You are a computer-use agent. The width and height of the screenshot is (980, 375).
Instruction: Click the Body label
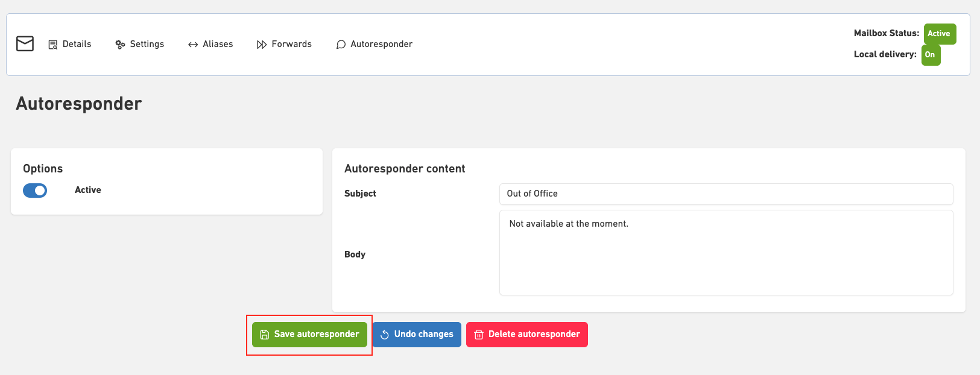[355, 254]
